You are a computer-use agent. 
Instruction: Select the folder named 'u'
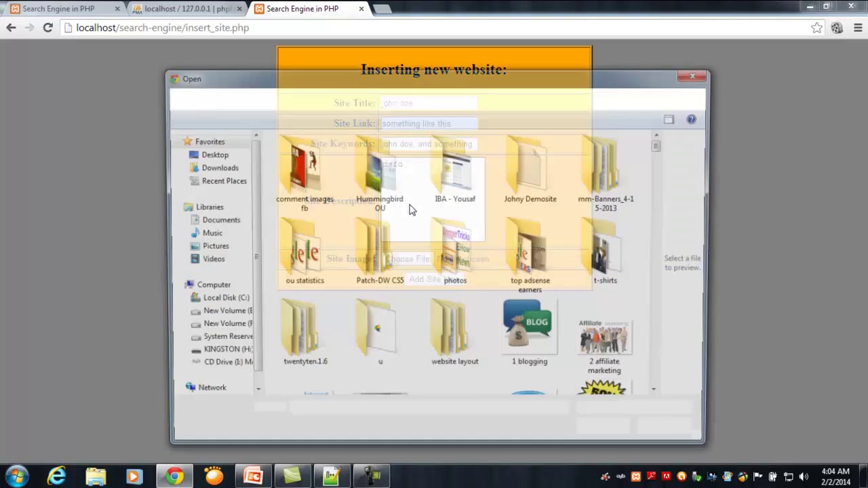[x=380, y=333]
